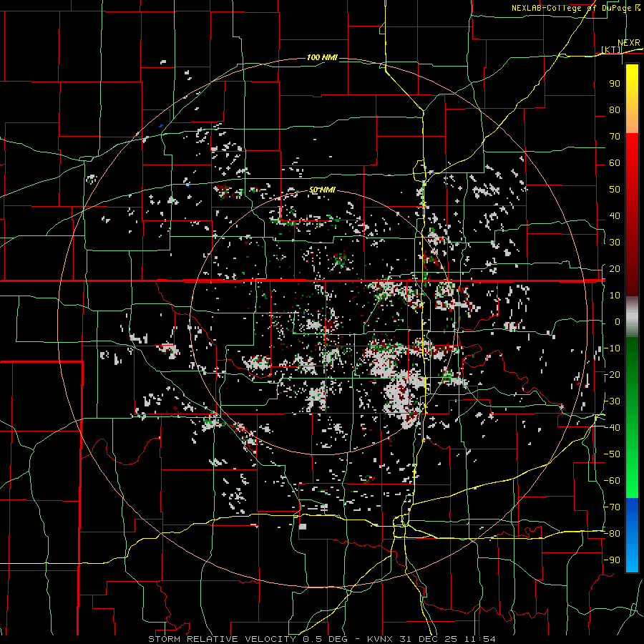This screenshot has width=644, height=644.
Task: Click the -10 value on velocity scale
Action: click(612, 348)
